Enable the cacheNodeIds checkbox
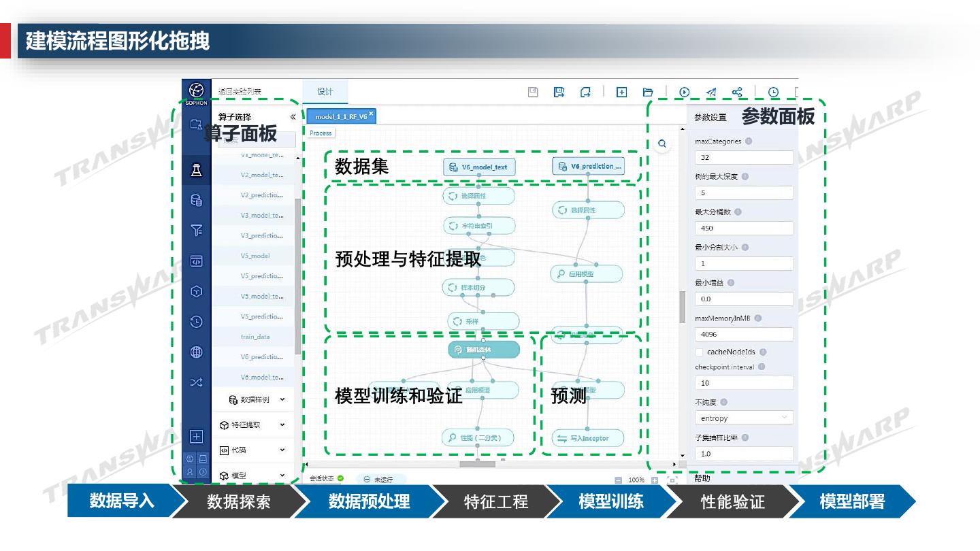 click(699, 352)
